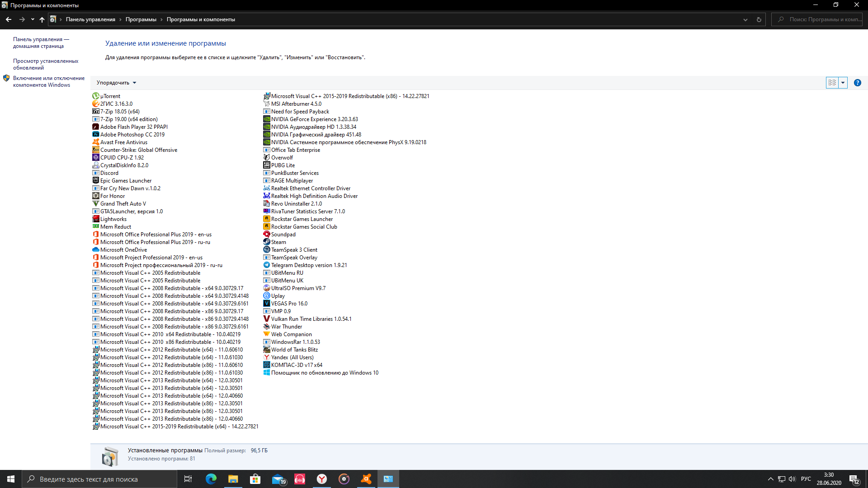Click the Lightworks icon

[x=95, y=219]
